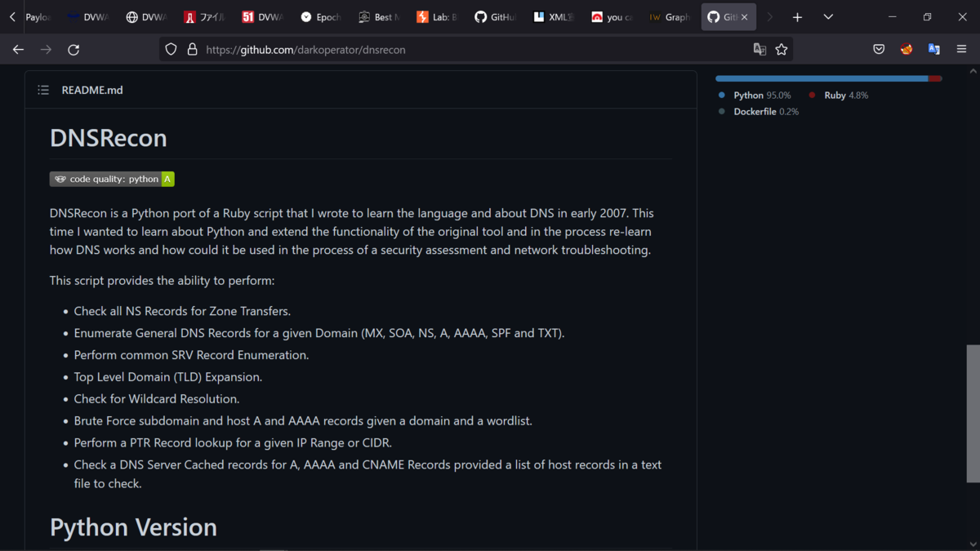Restore down the Firefox window
Viewport: 980px width, 551px height.
click(x=927, y=17)
